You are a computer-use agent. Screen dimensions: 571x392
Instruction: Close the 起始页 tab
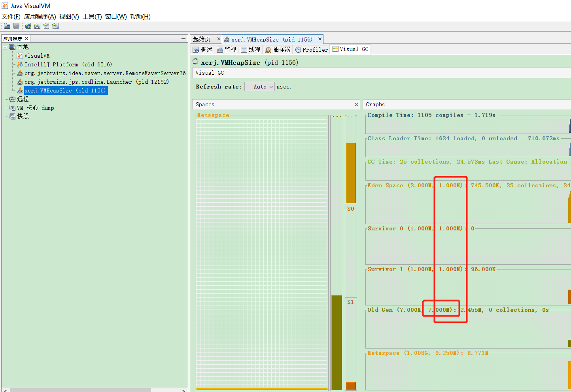(x=218, y=39)
